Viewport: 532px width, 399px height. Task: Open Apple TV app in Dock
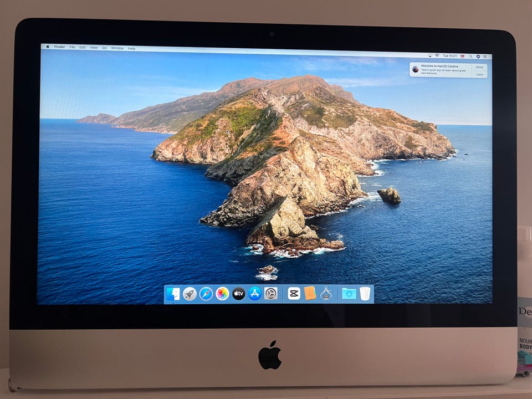238,294
